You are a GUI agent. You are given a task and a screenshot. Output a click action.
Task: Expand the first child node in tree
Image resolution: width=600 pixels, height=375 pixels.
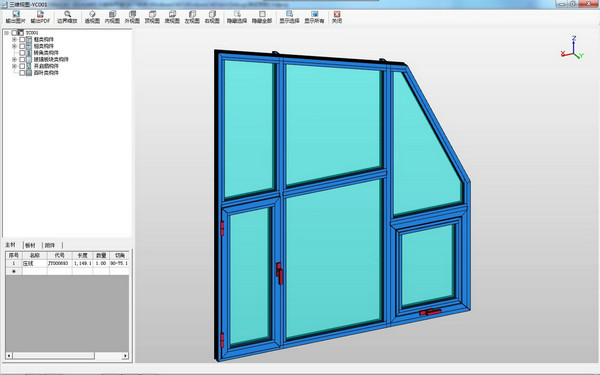(14, 39)
